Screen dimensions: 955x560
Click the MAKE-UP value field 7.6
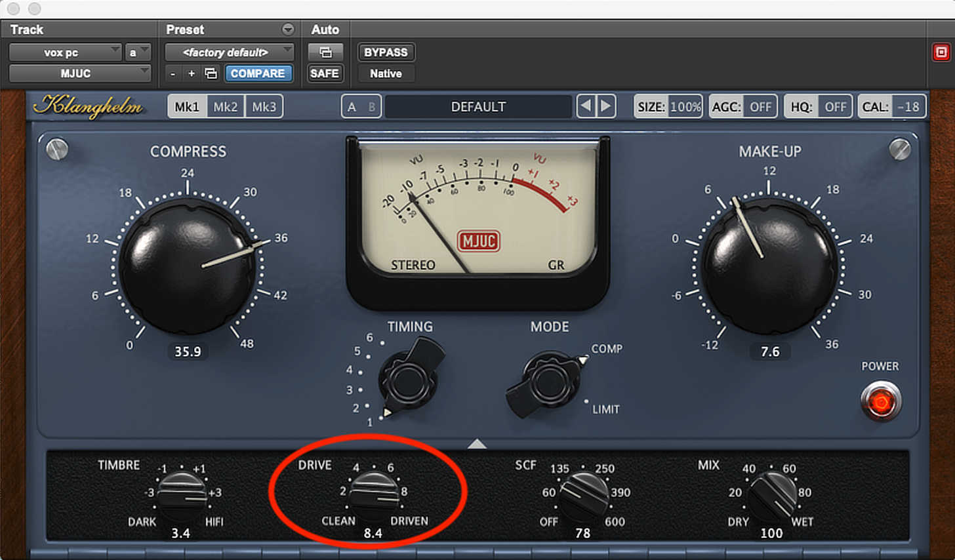(x=770, y=351)
